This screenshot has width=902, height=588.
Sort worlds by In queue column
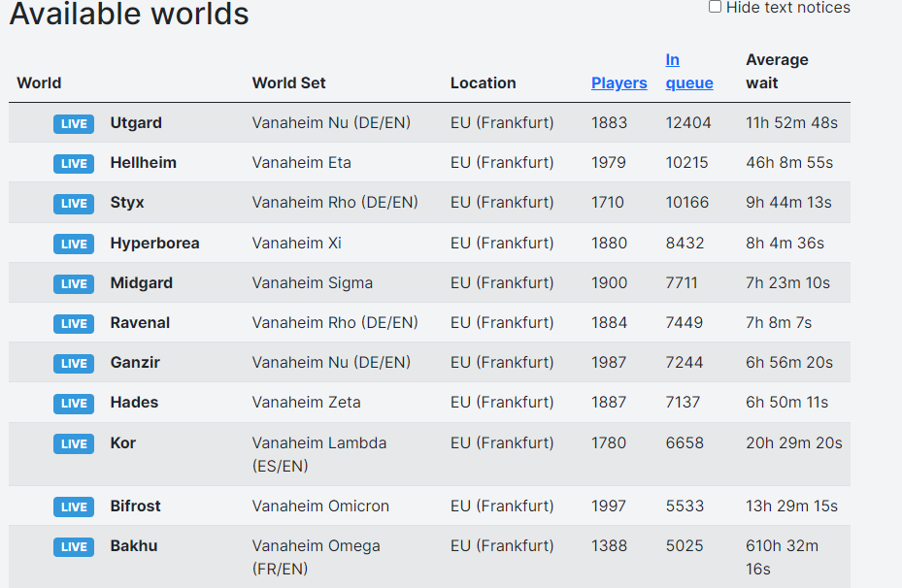[x=688, y=72]
